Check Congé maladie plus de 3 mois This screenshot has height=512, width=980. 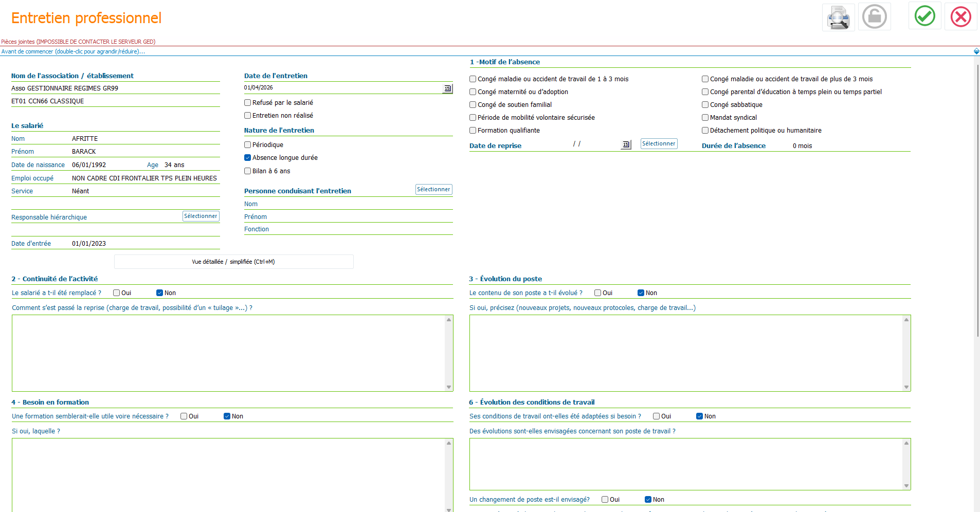pyautogui.click(x=705, y=79)
